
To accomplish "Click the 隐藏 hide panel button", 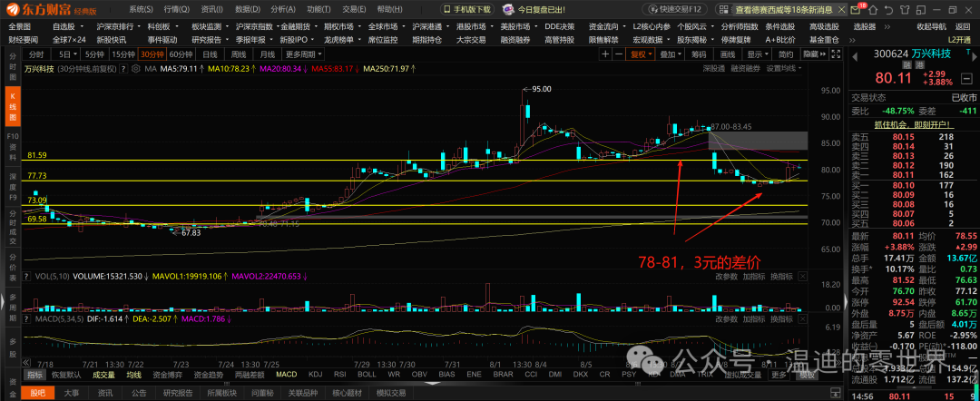I will pyautogui.click(x=814, y=54).
